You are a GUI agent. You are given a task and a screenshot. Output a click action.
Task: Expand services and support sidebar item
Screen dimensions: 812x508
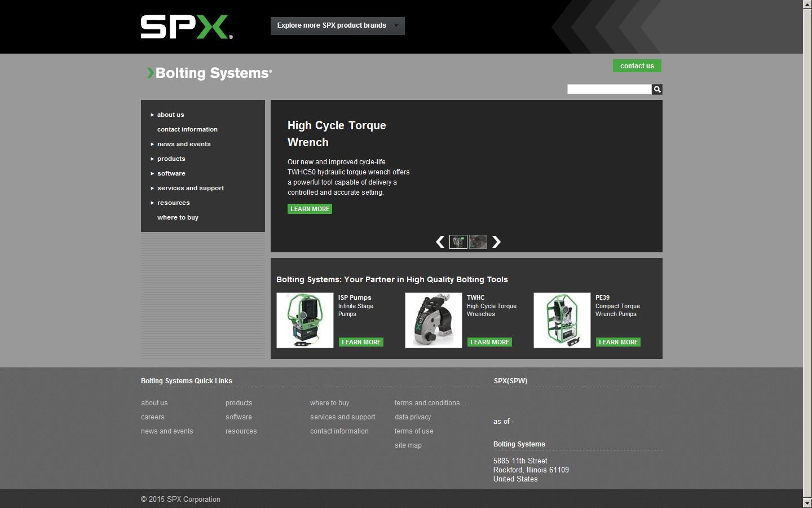(190, 188)
